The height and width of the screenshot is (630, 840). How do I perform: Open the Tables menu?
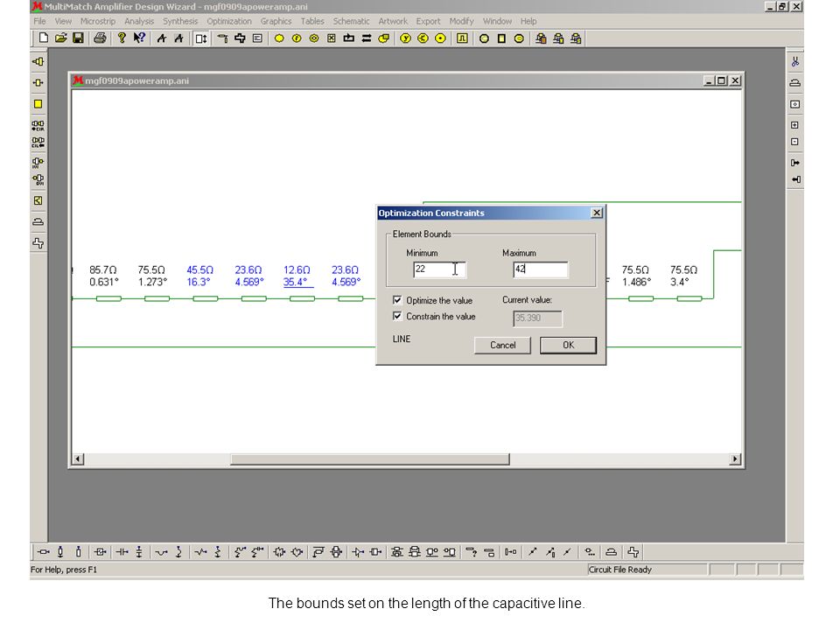pos(312,21)
